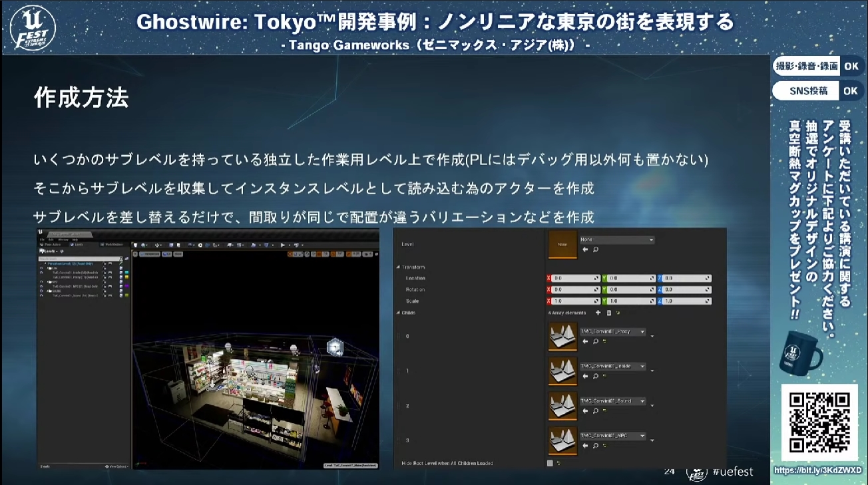Collapse the Childs array section
This screenshot has width=868, height=485.
(397, 313)
